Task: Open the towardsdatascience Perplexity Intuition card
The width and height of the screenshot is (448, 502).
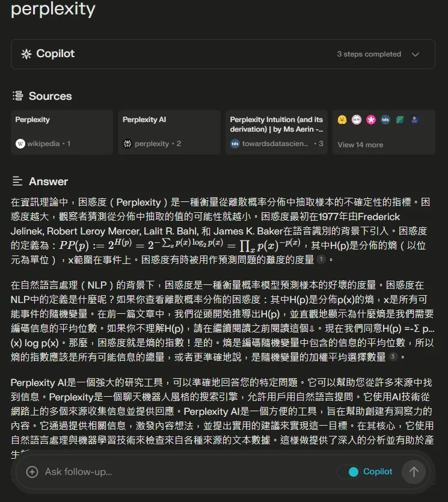Action: pos(277,132)
